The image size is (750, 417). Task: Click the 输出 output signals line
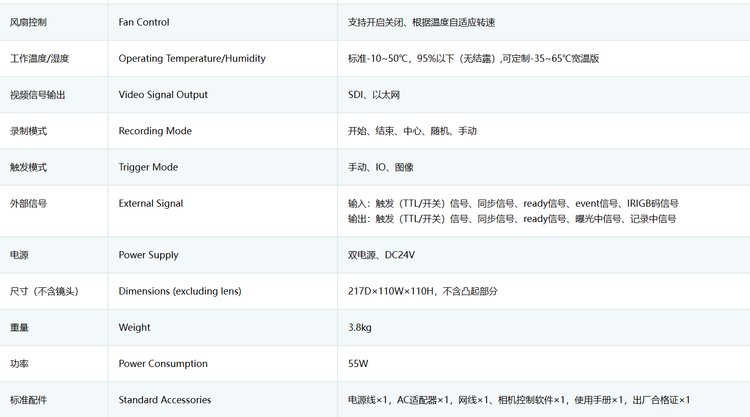point(512,219)
